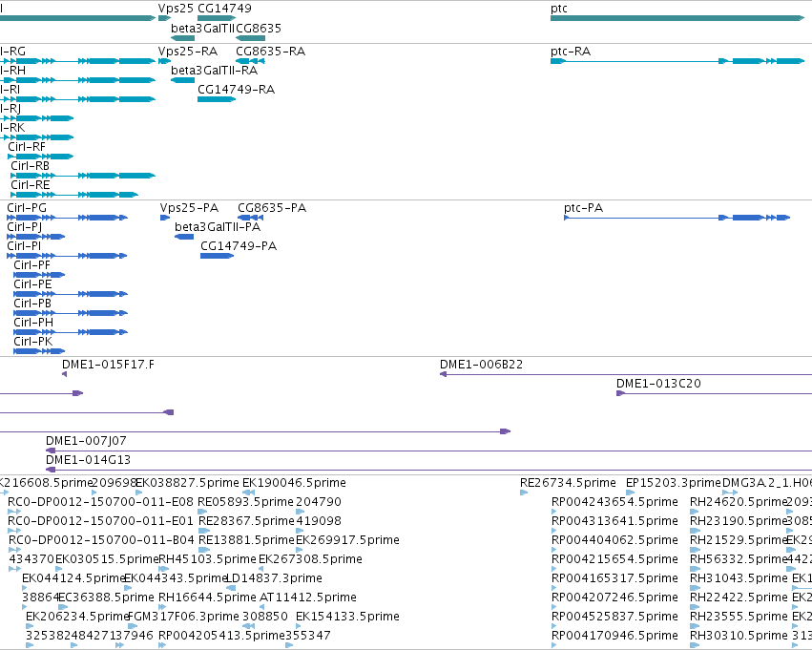
Task: Click the Cirl-RF transcript label
Action: tap(27, 147)
